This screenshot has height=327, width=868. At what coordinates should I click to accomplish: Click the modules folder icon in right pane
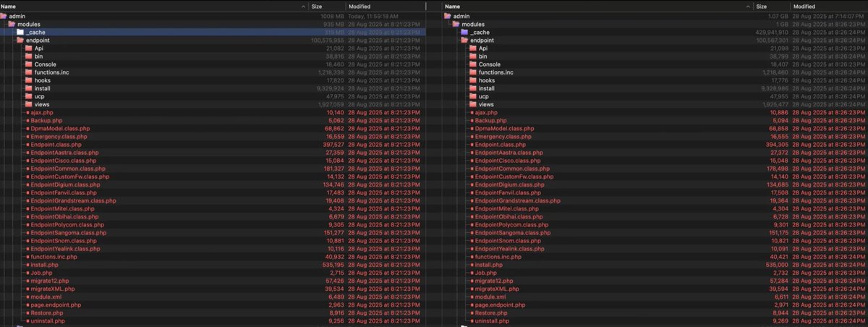(456, 23)
